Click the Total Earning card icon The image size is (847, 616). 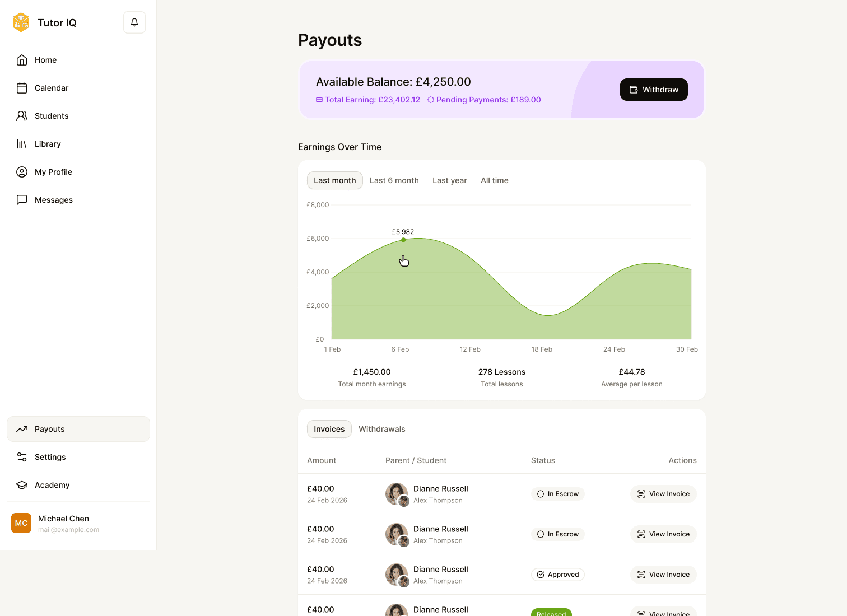click(x=319, y=100)
